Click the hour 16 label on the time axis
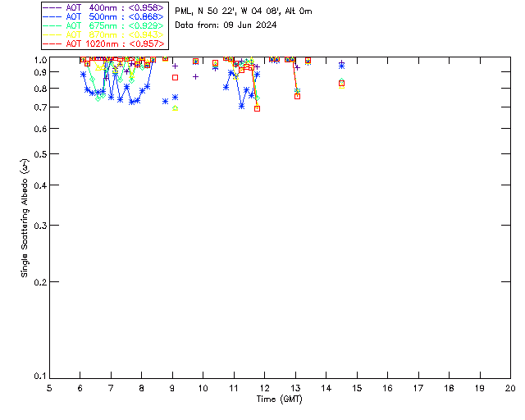This screenshot has width=525, height=420. pyautogui.click(x=388, y=388)
